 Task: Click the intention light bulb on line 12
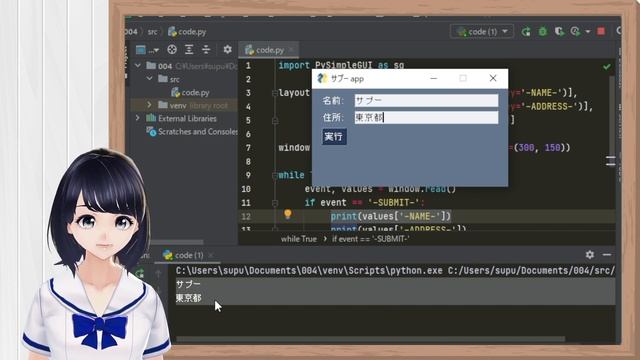point(288,214)
